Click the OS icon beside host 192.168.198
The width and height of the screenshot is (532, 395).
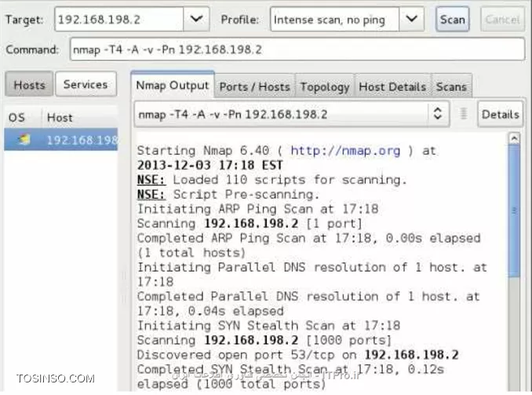[x=24, y=139]
